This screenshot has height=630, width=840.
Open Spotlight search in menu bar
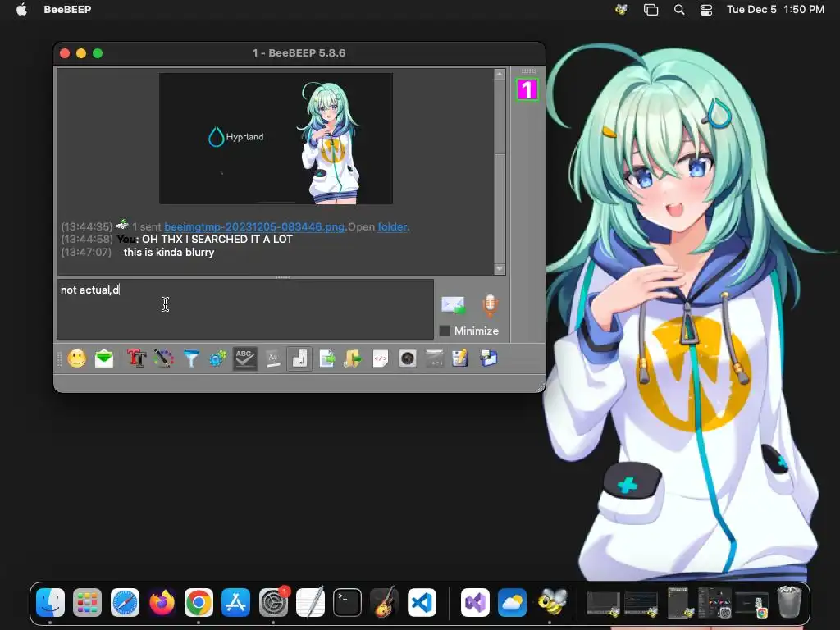coord(678,9)
